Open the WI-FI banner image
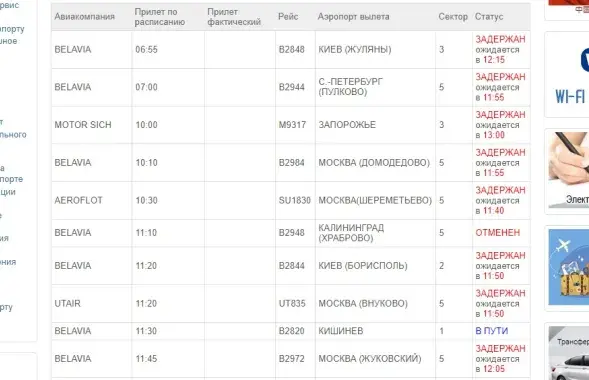589x380 pixels. pyautogui.click(x=567, y=74)
